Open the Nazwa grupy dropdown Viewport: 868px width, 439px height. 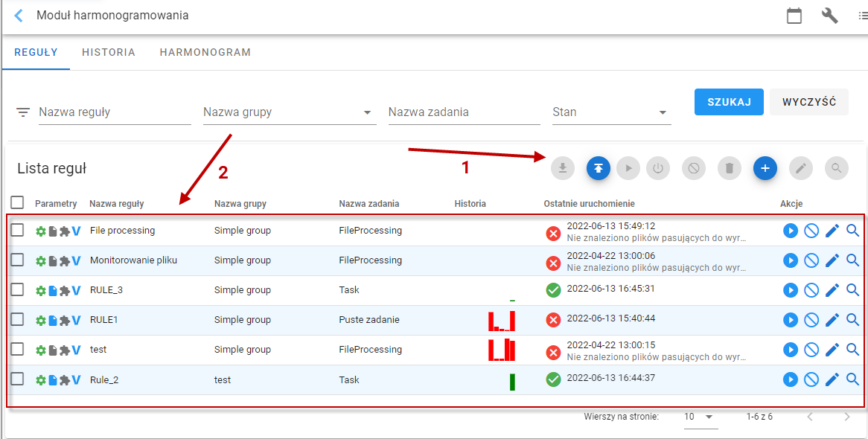pyautogui.click(x=290, y=112)
